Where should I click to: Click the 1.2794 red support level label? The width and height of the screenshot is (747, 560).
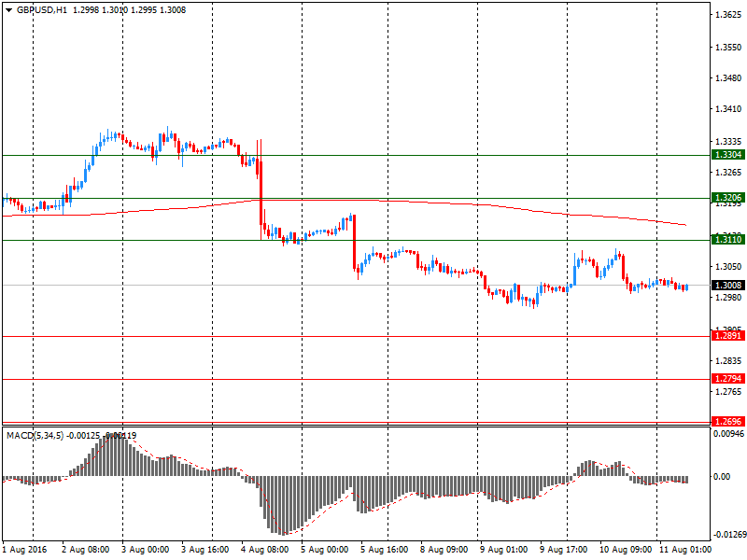pyautogui.click(x=728, y=379)
